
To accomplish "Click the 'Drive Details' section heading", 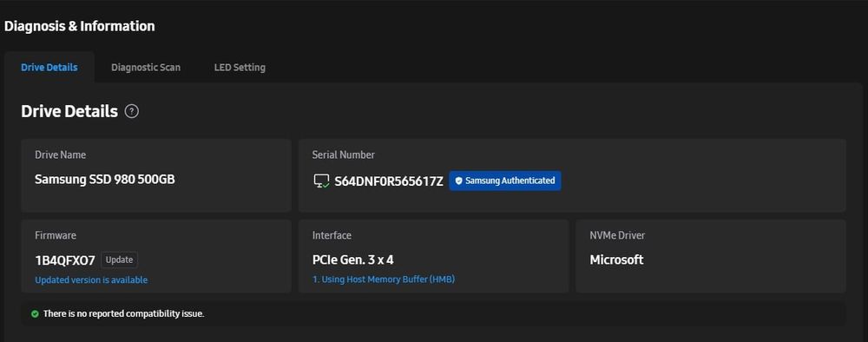I will (x=69, y=111).
